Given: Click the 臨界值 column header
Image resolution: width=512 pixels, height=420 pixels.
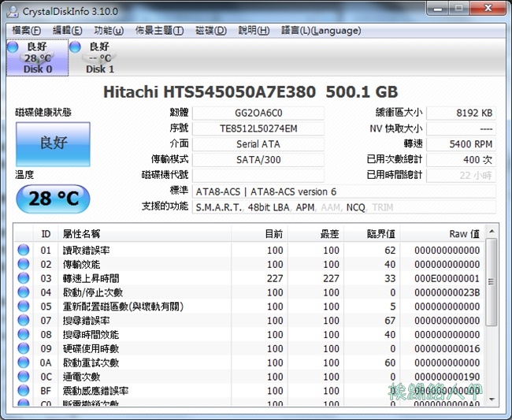Looking at the screenshot, I should point(372,234).
